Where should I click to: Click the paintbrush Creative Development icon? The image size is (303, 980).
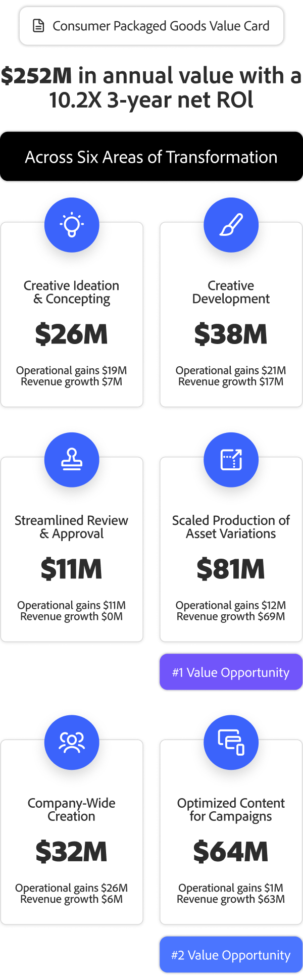231,225
